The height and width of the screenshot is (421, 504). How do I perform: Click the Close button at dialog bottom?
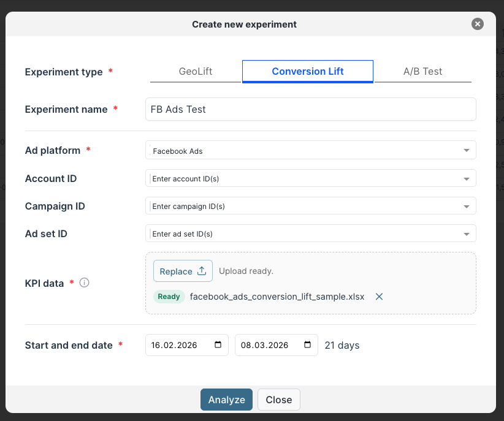point(278,400)
